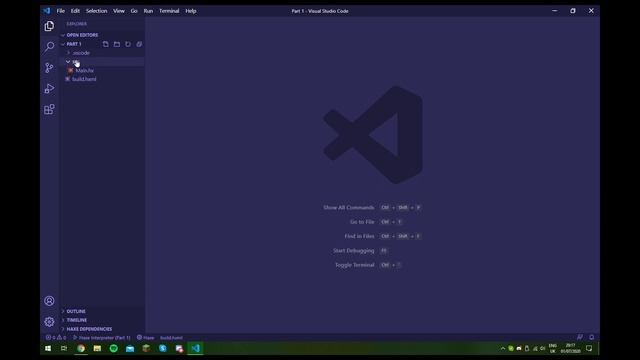Image resolution: width=640 pixels, height=360 pixels.
Task: Open the VS Code logo window menu
Action: click(47, 11)
